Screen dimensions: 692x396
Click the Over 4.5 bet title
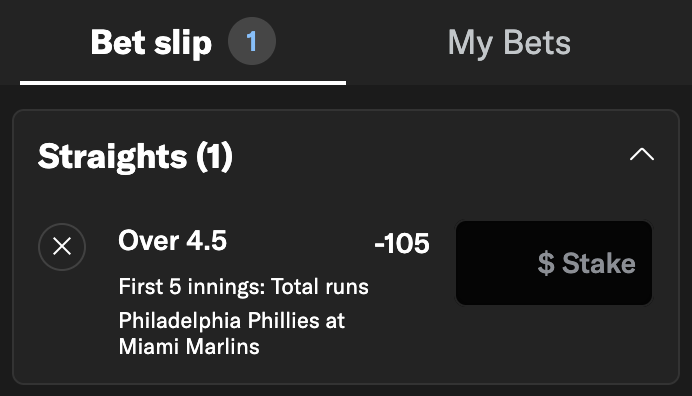[173, 241]
